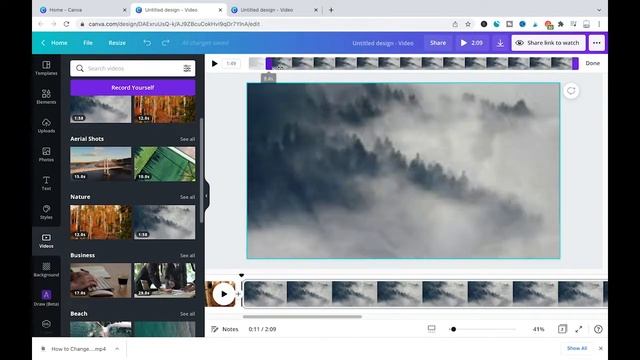The width and height of the screenshot is (640, 360).
Task: Switch to Home - Canva browser tab
Action: tap(82, 10)
